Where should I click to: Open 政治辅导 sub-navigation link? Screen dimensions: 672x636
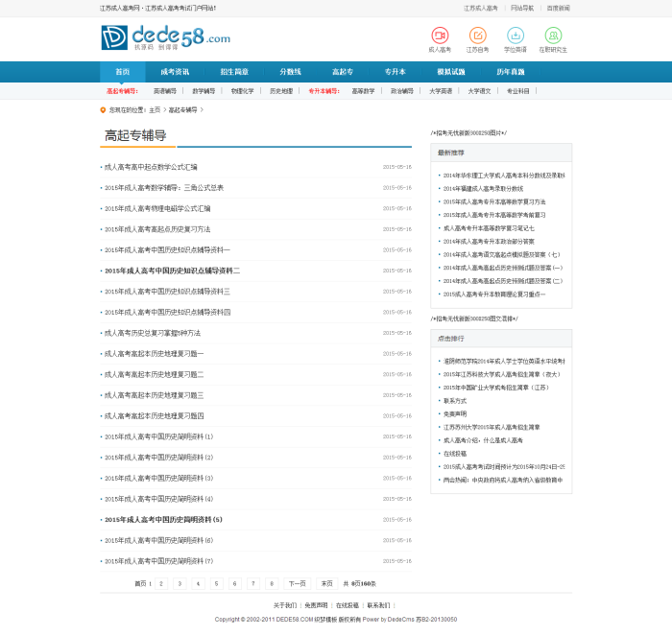(402, 91)
